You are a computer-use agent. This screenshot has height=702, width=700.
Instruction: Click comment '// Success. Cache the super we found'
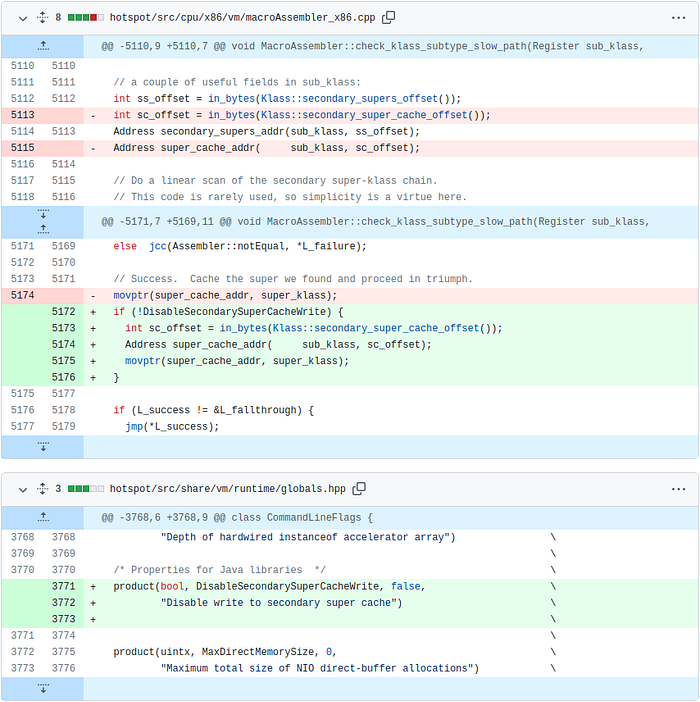click(293, 279)
